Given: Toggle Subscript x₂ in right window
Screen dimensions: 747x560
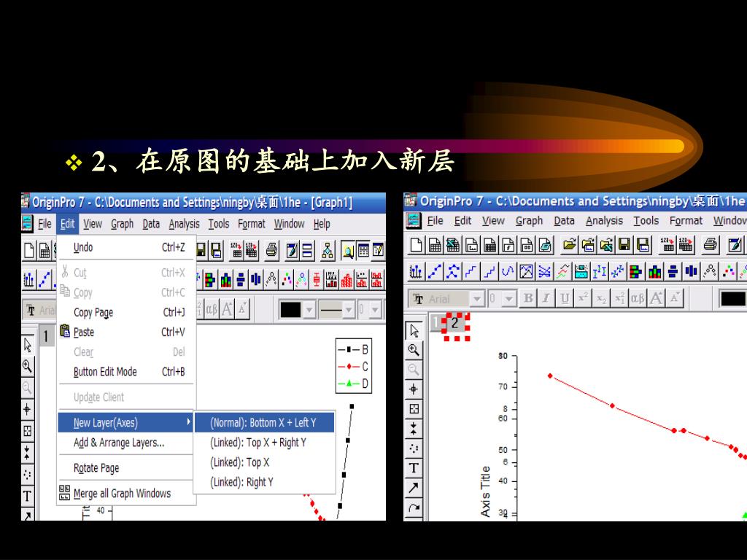Looking at the screenshot, I should [x=601, y=298].
